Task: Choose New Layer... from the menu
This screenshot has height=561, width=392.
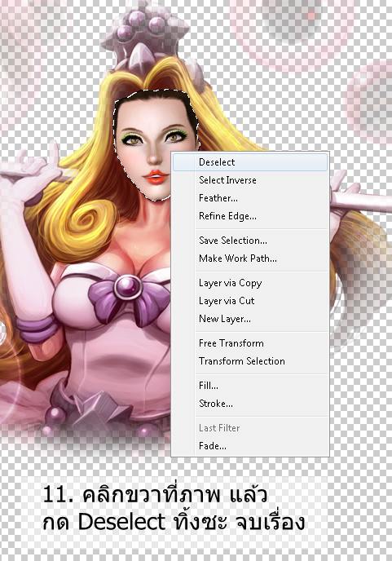Action: pyautogui.click(x=250, y=319)
